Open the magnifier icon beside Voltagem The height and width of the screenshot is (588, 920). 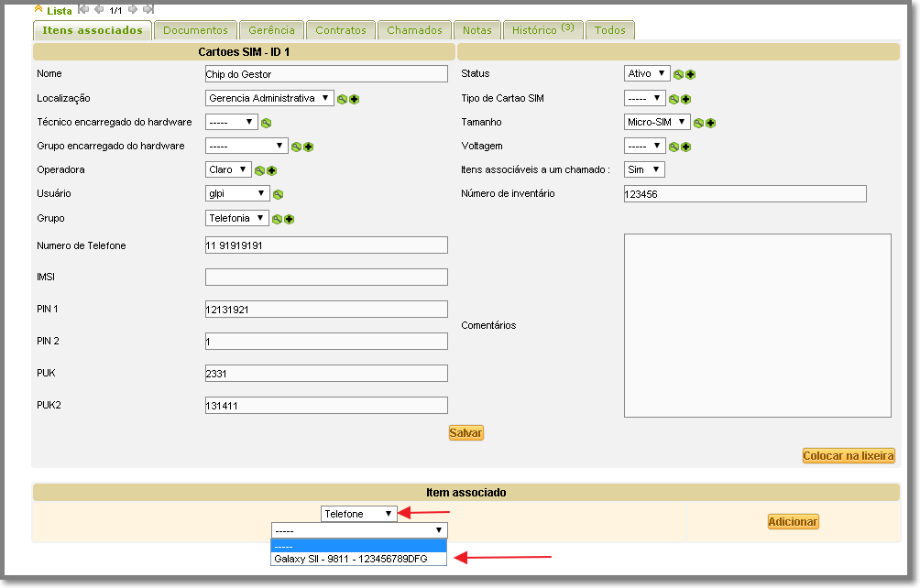pyautogui.click(x=674, y=146)
